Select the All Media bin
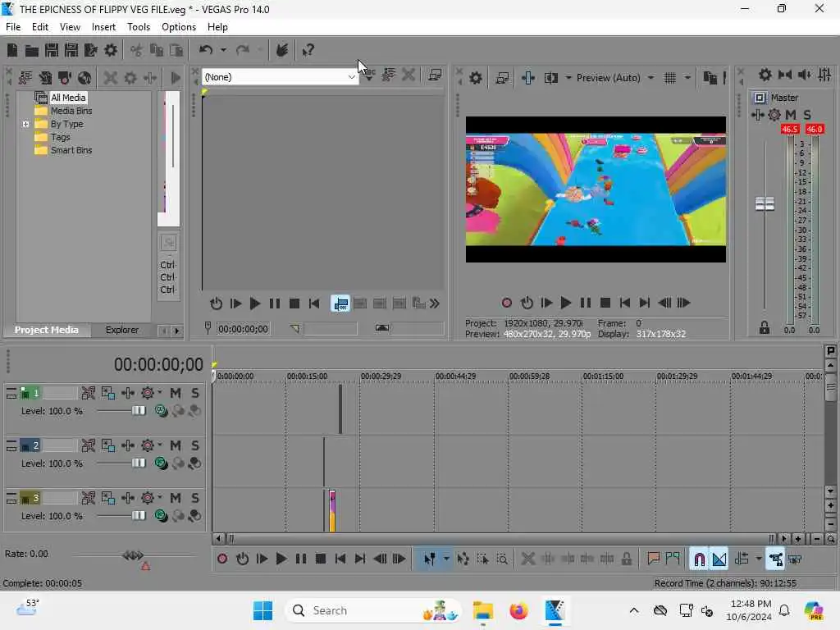Viewport: 840px width, 630px height. click(x=68, y=98)
